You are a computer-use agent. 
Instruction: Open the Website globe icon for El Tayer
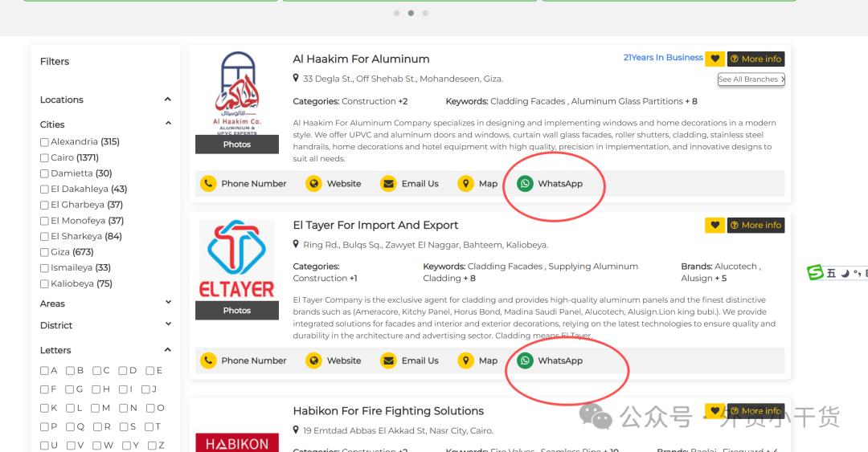pos(314,360)
